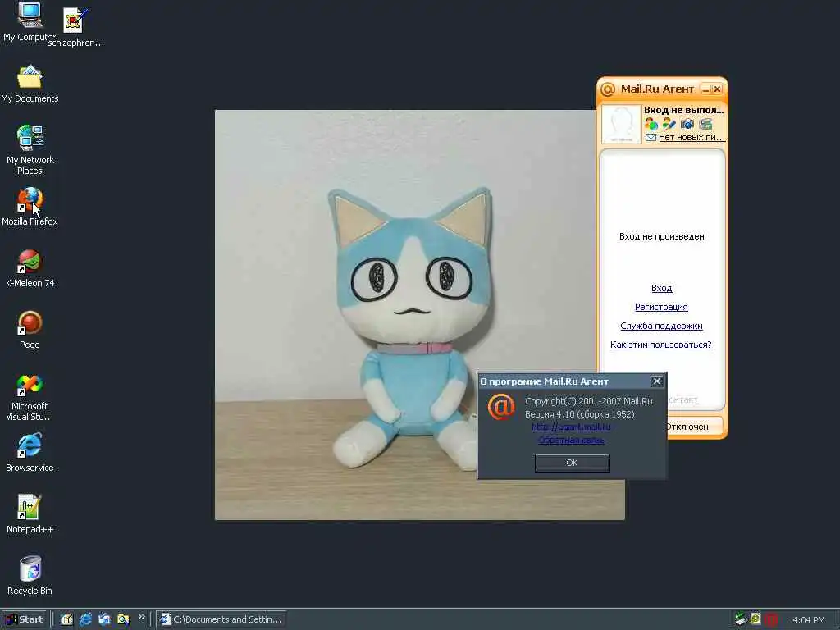Click the first Quick Launch notepad icon

coord(66,619)
